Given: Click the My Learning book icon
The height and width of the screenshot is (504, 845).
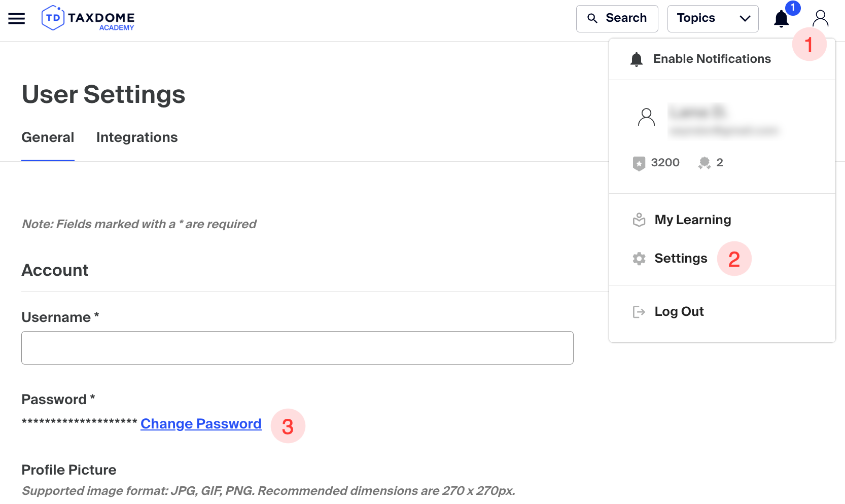Looking at the screenshot, I should click(639, 220).
